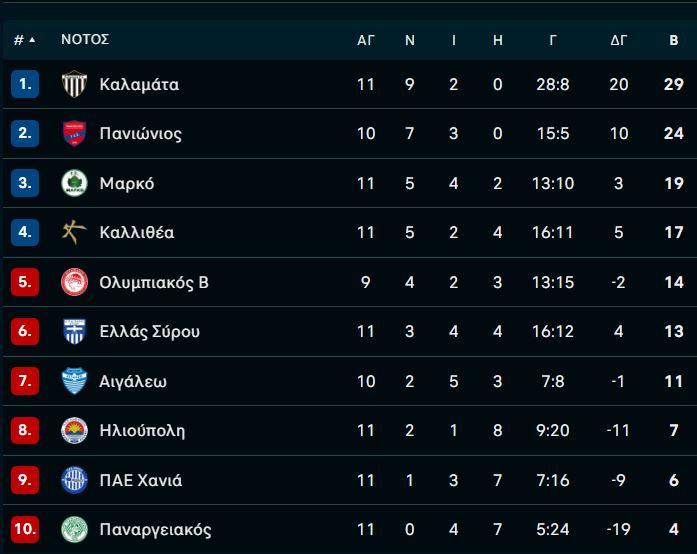
Task: Click the ΝΟΤΟΣ group header label
Action: click(x=85, y=40)
